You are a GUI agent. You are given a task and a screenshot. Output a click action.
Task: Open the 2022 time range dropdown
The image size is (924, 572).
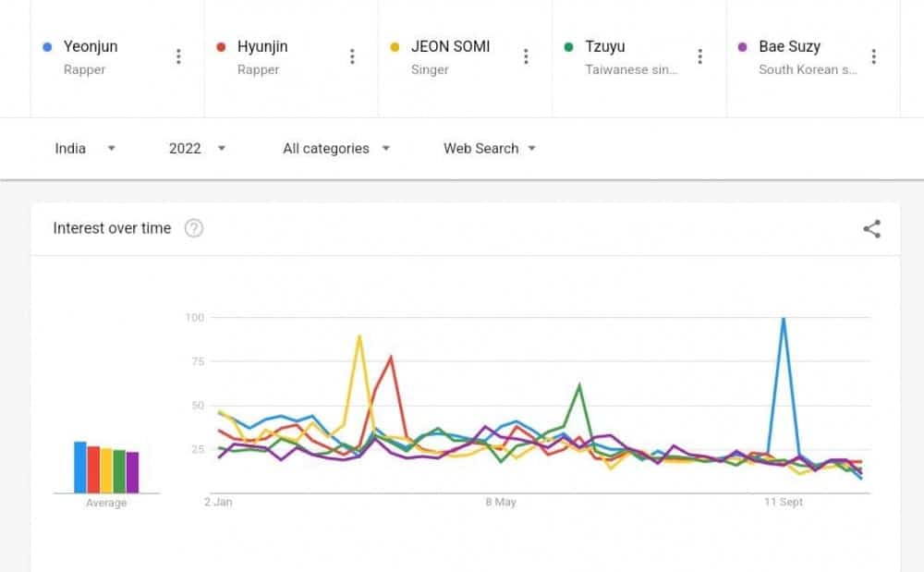pyautogui.click(x=197, y=148)
